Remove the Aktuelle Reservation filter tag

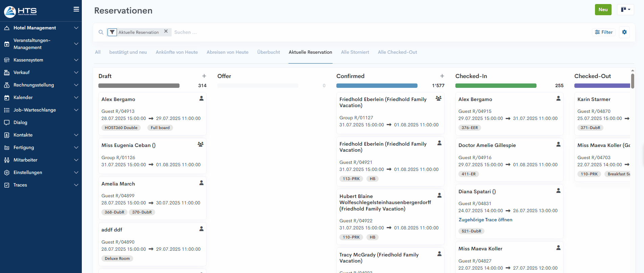(166, 31)
